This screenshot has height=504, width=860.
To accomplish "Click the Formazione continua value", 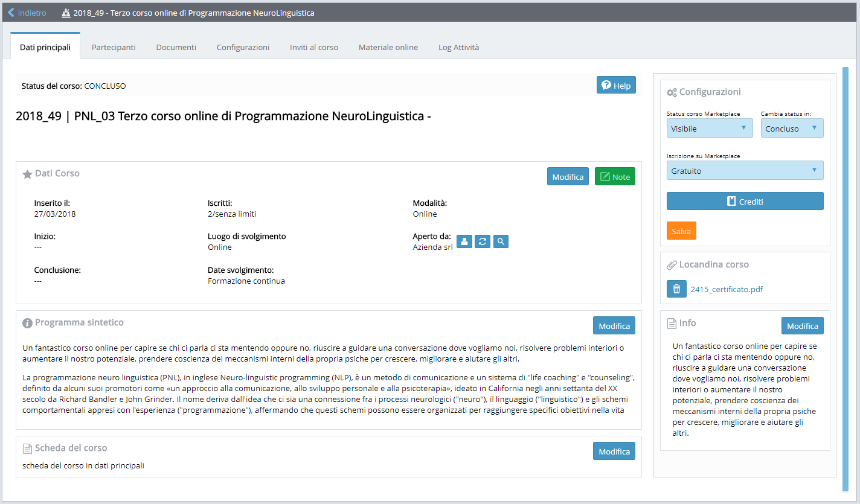I will point(246,281).
